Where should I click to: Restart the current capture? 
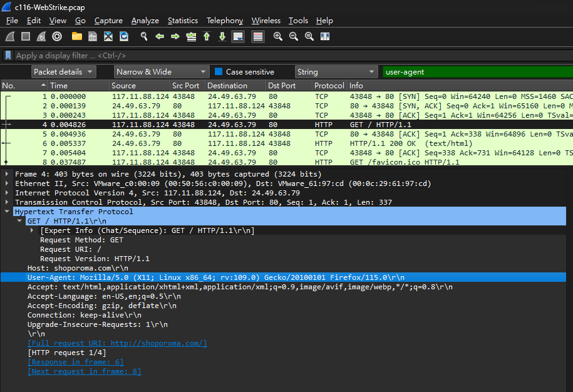[x=41, y=36]
